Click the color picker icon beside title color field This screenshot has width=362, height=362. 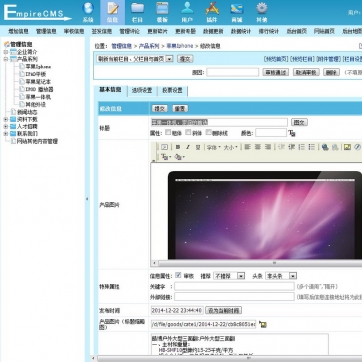point(292,133)
